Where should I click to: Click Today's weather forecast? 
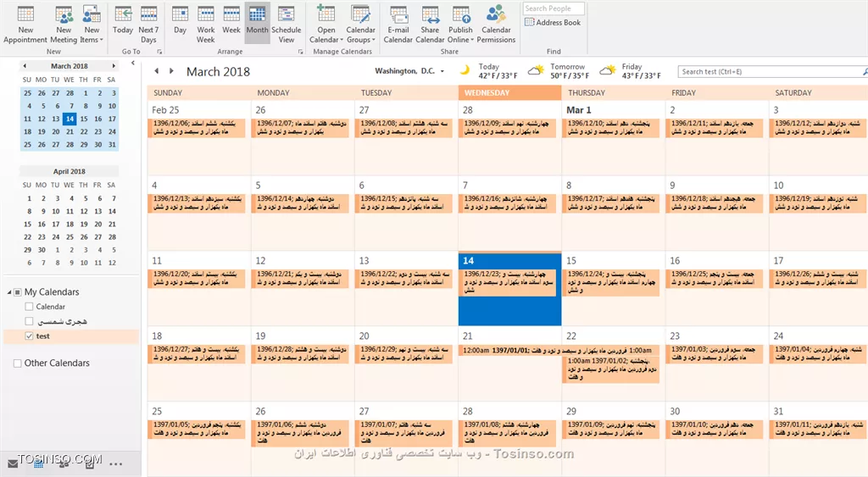coord(489,71)
